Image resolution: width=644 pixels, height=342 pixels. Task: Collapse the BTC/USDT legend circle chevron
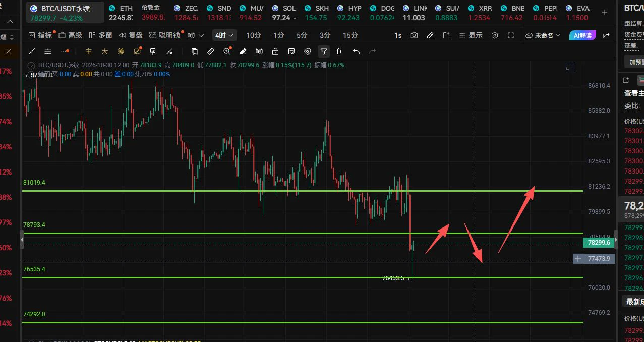[x=31, y=65]
